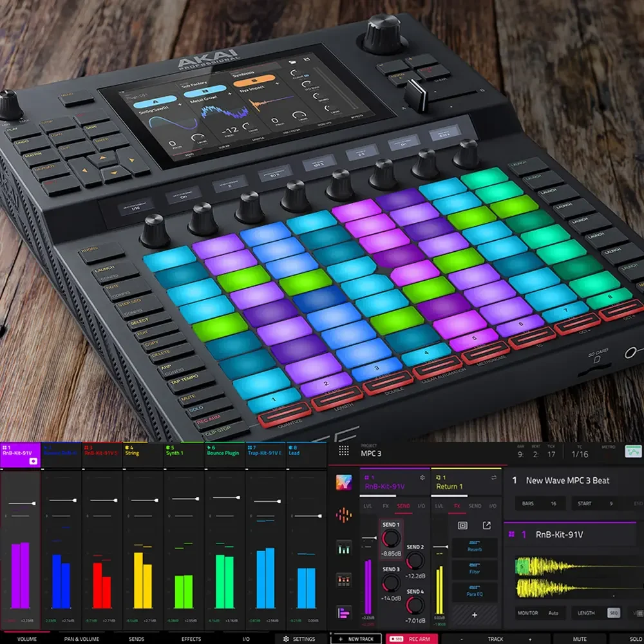Click the Return 1 channel name
The width and height of the screenshot is (644, 644).
tap(449, 487)
